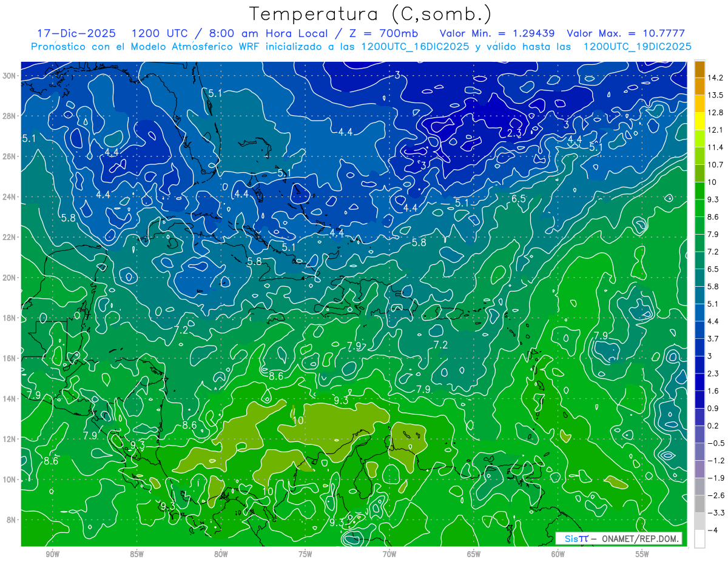728x562 pixels.
Task: Click the -3.3 value on the colorbar
Action: (x=715, y=513)
